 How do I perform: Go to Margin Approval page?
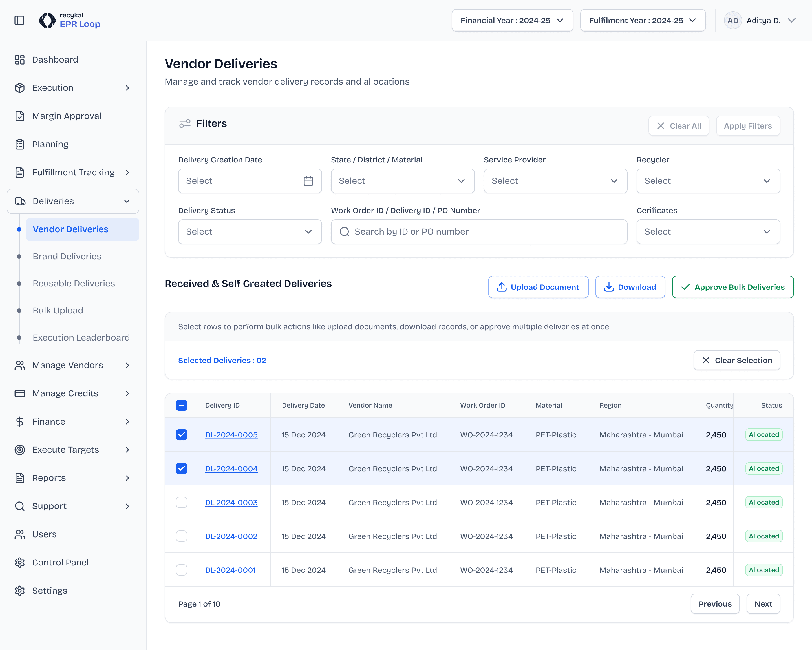[x=67, y=116]
